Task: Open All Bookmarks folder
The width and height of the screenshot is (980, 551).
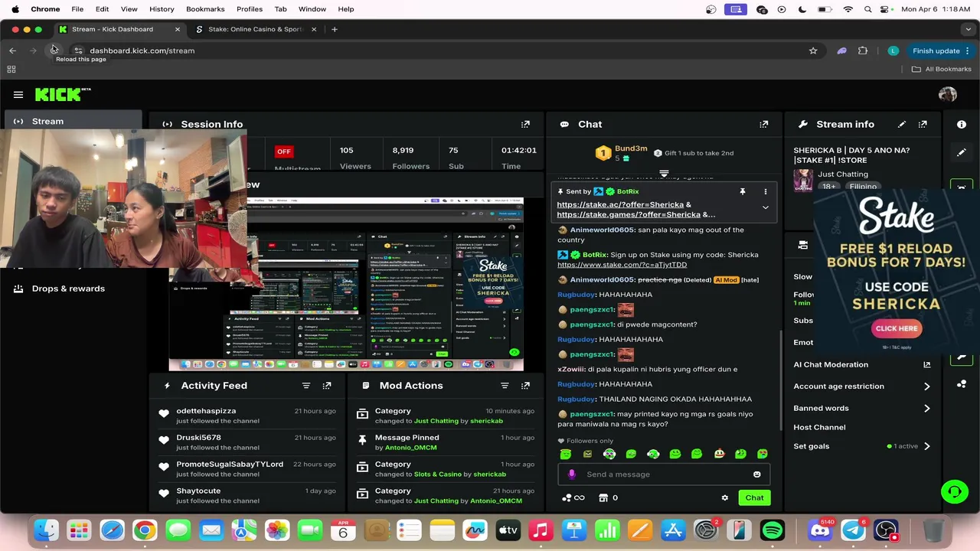Action: click(x=941, y=69)
